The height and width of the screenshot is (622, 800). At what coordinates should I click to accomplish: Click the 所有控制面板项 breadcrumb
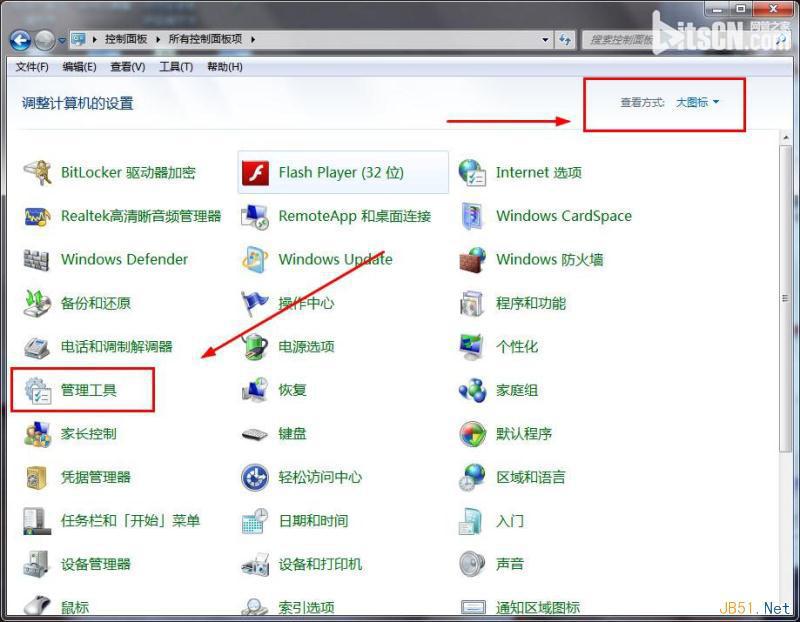point(205,39)
